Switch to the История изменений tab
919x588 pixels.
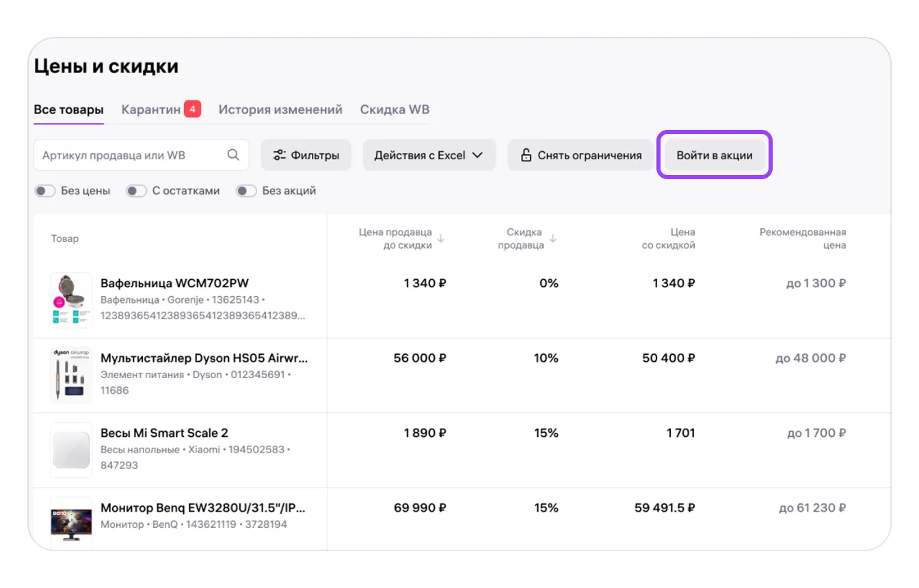280,109
